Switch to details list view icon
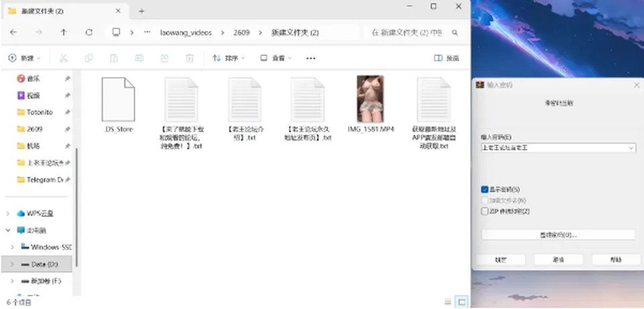This screenshot has width=644, height=309. coord(447,302)
